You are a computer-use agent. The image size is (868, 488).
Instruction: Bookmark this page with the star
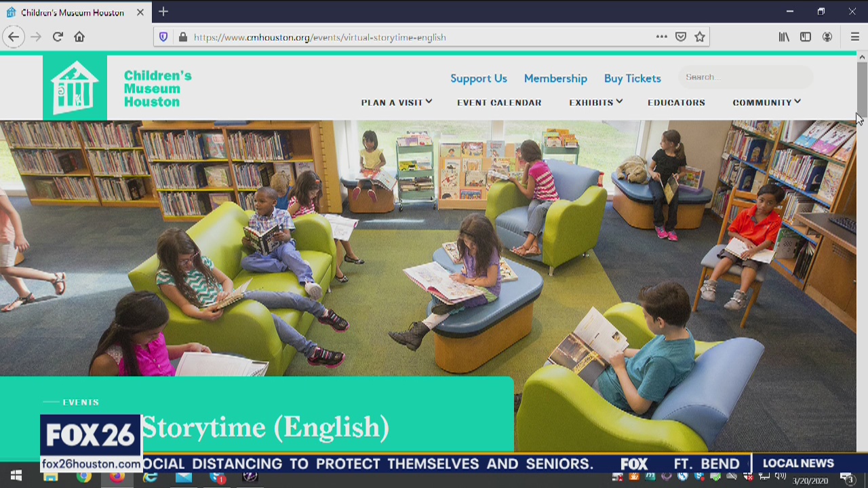coord(700,37)
